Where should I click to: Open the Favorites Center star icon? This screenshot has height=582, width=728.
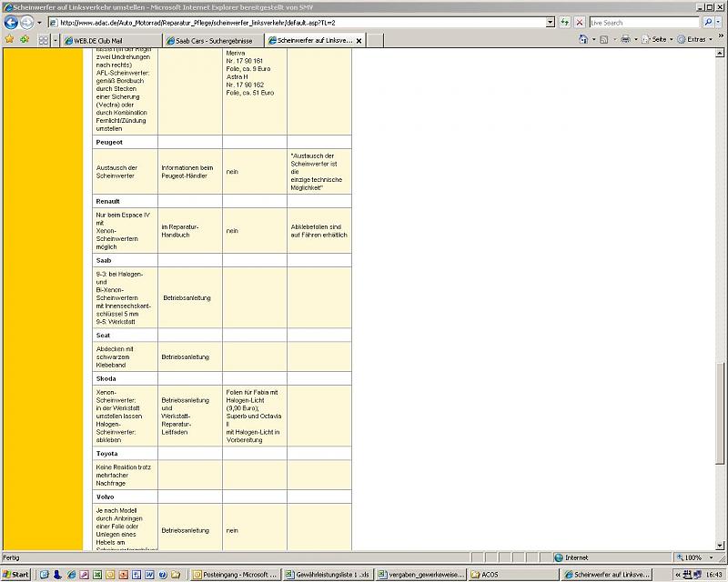(9, 39)
